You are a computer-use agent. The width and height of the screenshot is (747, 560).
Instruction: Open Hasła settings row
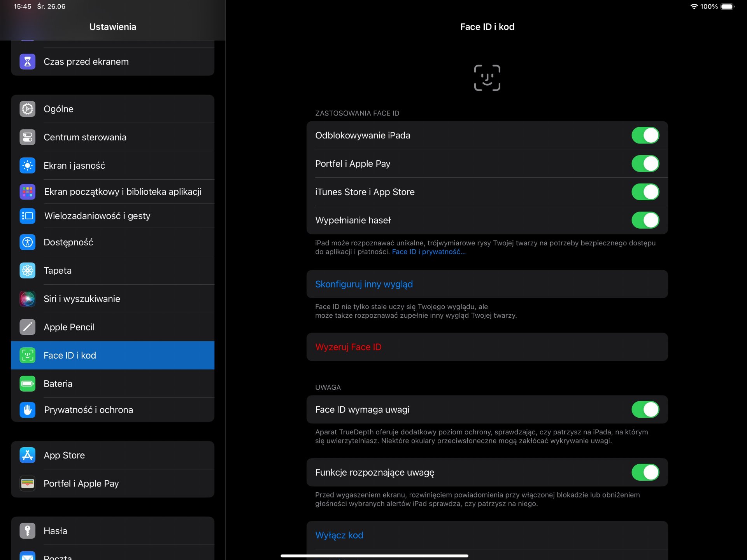click(x=112, y=531)
